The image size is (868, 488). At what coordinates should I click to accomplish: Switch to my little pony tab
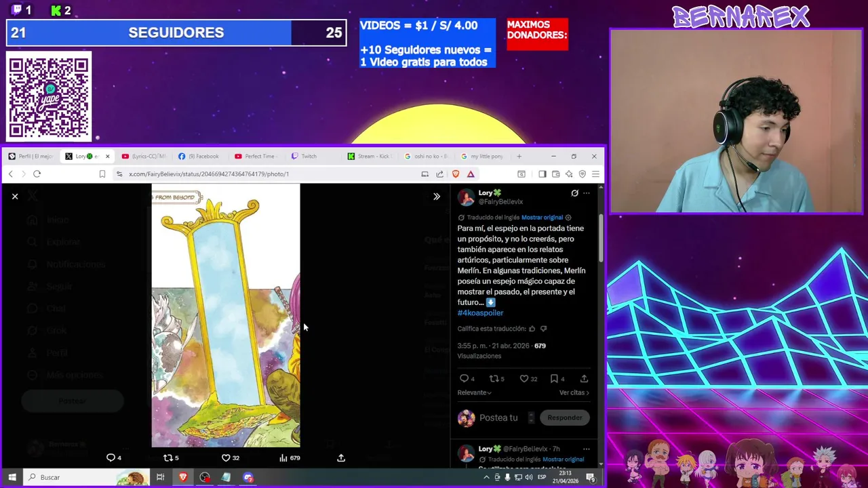coord(482,157)
